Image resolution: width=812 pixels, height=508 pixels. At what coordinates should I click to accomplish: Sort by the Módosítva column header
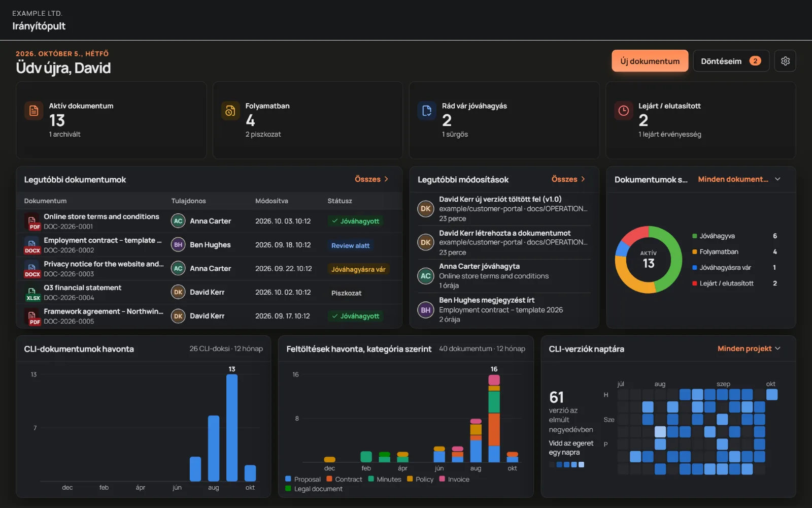click(x=272, y=201)
